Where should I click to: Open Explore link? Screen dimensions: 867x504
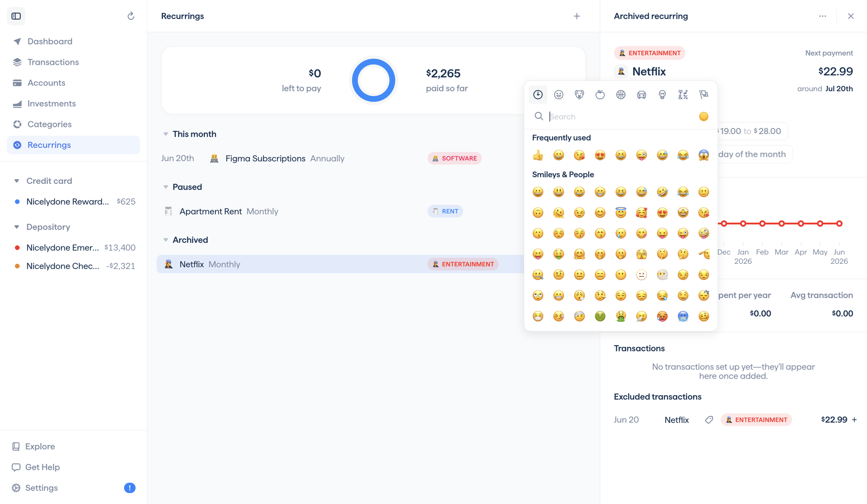tap(33, 446)
